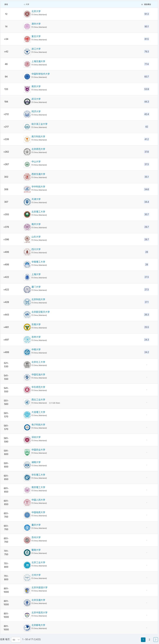Go to page 2 of results
The height and width of the screenshot is (644, 159).
(149, 639)
